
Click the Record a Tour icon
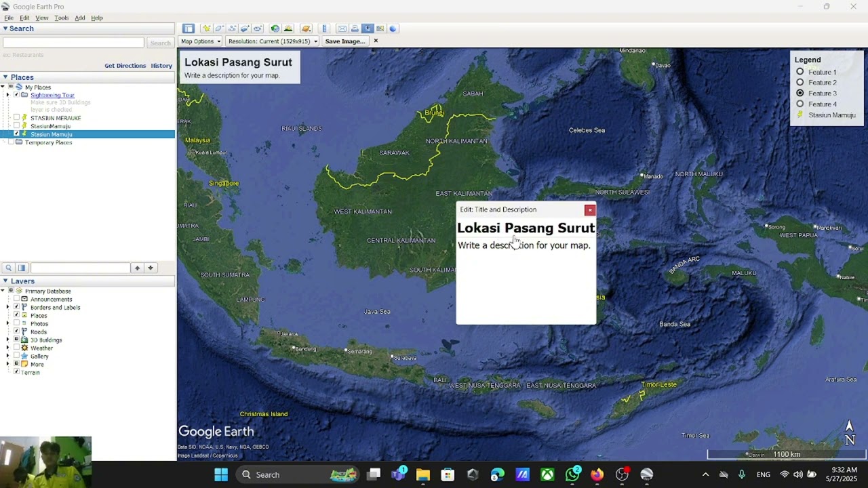[x=258, y=28]
